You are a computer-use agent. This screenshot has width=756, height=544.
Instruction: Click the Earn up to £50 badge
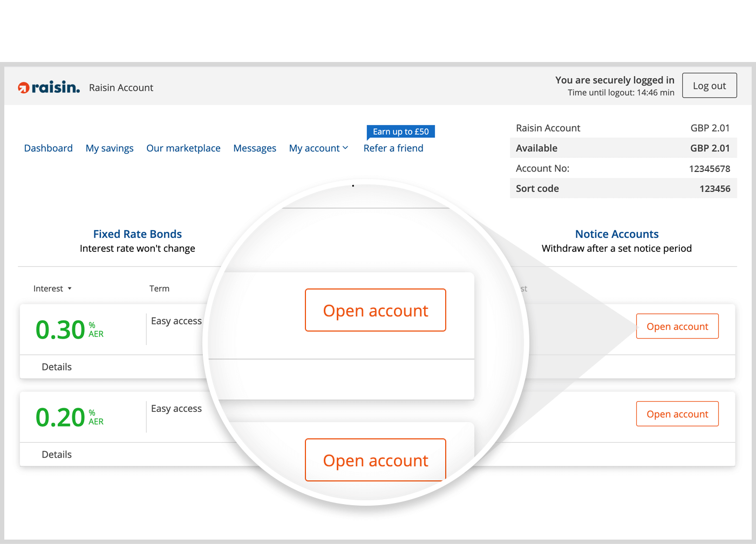400,132
